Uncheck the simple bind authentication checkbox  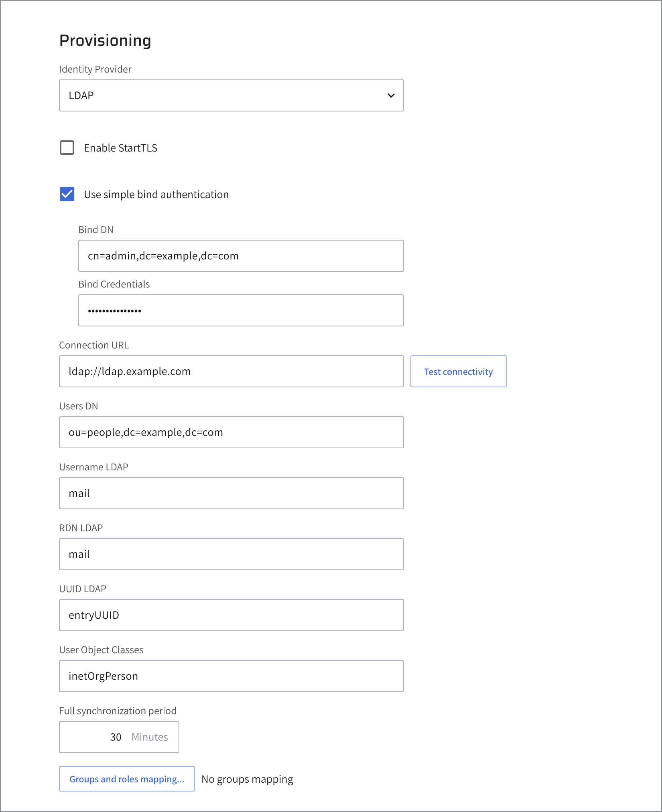[x=67, y=194]
